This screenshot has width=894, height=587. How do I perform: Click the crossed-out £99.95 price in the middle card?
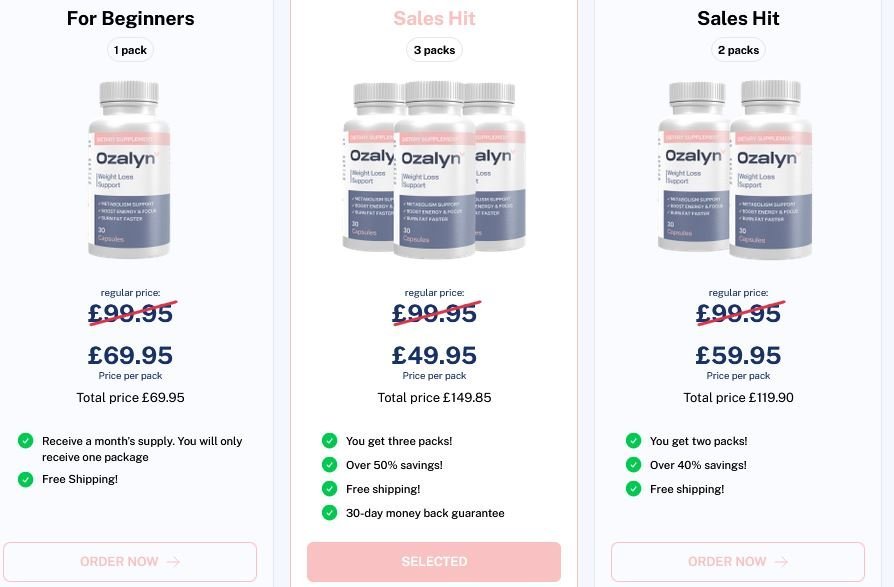coord(434,313)
